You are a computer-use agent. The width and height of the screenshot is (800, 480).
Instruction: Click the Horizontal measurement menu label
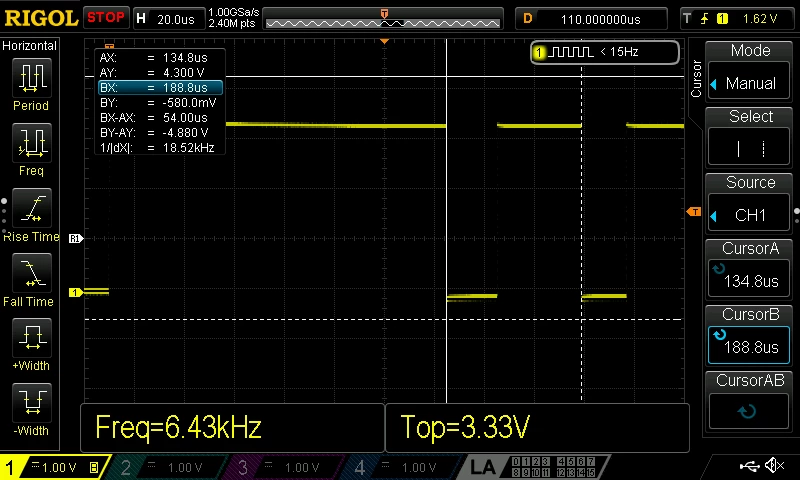tap(30, 46)
